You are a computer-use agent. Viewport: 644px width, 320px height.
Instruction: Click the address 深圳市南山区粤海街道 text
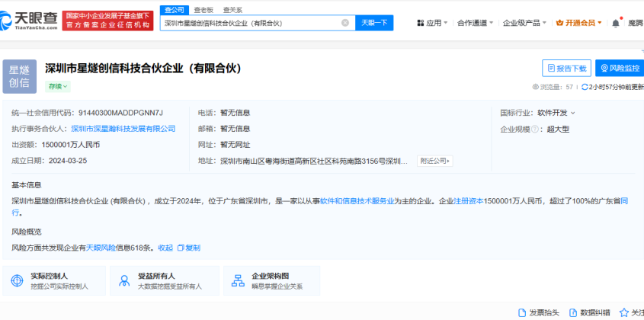coord(314,161)
